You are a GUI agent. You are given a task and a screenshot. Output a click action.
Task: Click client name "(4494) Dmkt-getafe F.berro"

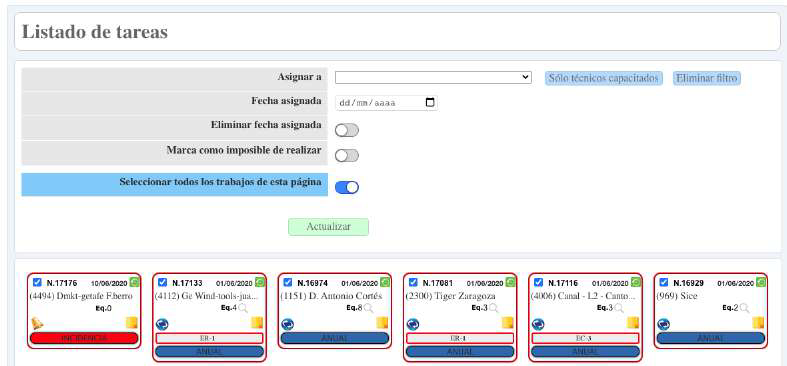(81, 296)
